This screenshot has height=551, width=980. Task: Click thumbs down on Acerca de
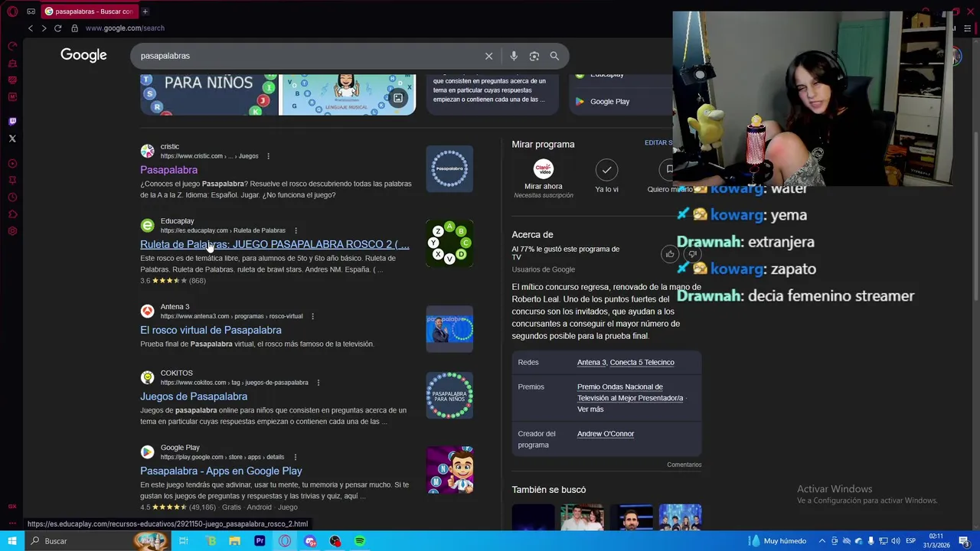(692, 254)
